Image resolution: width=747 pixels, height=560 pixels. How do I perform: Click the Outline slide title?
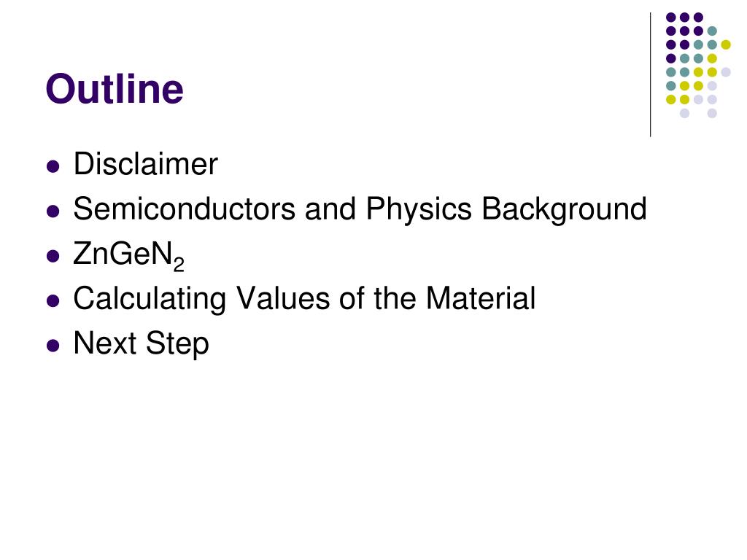pos(115,88)
